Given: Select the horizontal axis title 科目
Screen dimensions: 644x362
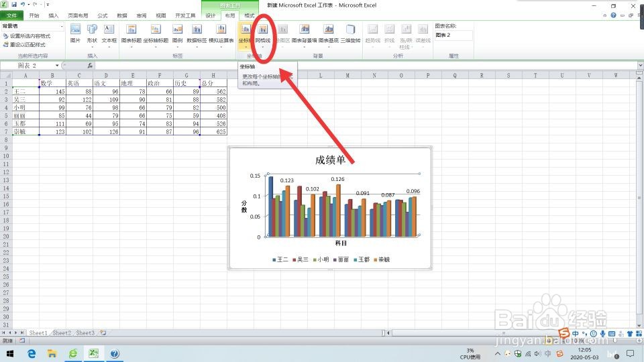Looking at the screenshot, I should [x=341, y=243].
